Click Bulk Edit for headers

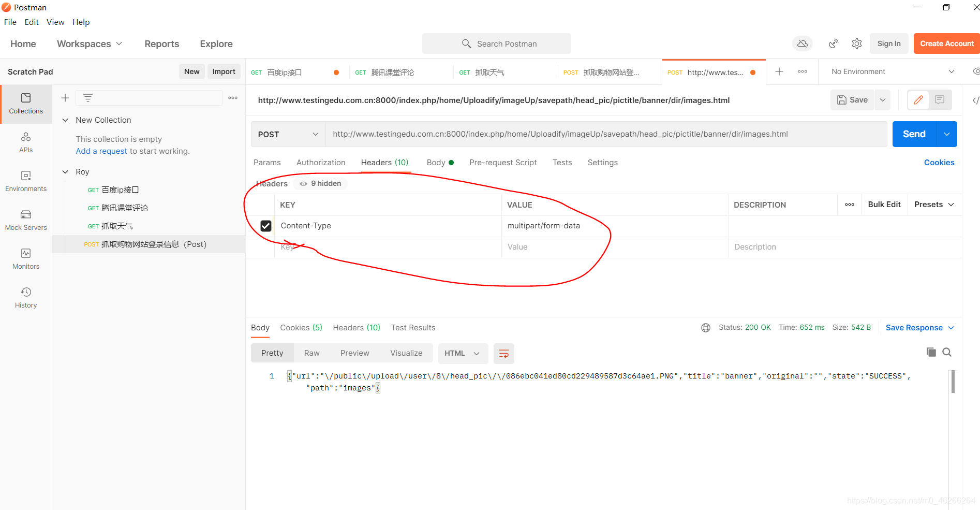pos(884,205)
